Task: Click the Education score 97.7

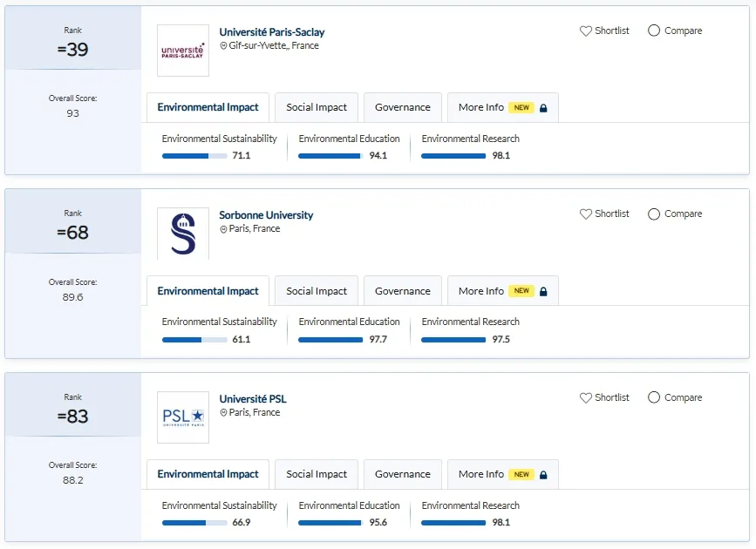Action: pos(378,339)
